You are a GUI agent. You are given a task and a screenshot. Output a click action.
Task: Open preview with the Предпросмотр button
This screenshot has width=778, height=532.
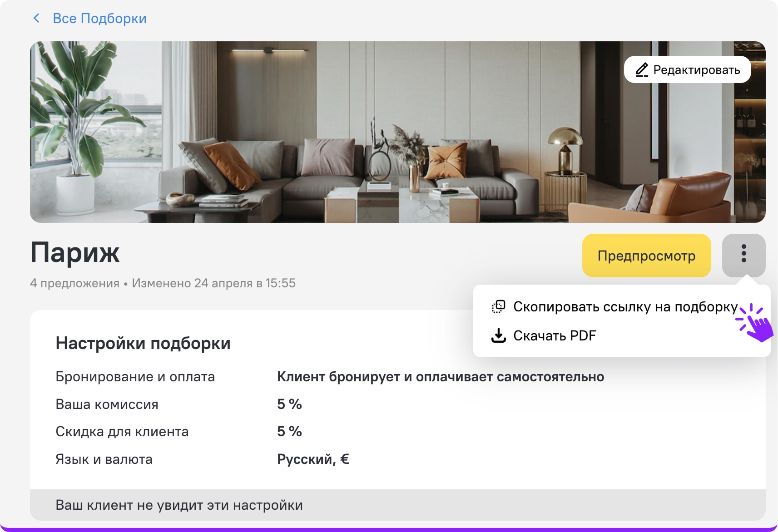(646, 256)
